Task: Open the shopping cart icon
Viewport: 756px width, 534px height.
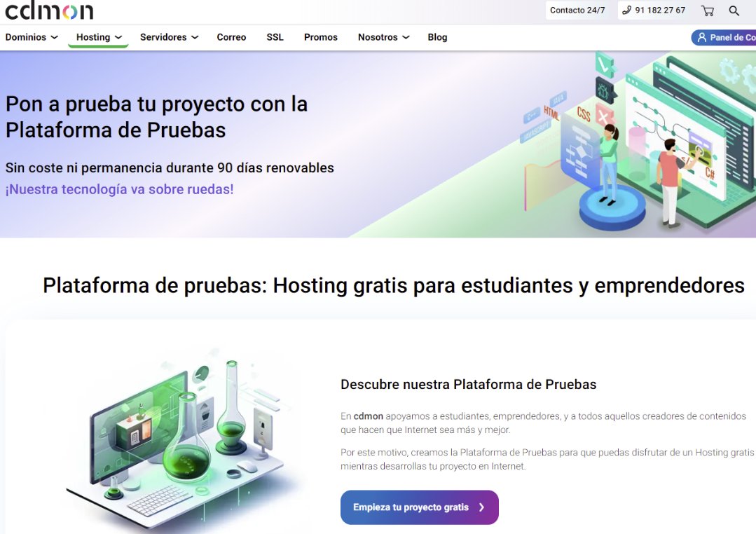Action: 708,11
